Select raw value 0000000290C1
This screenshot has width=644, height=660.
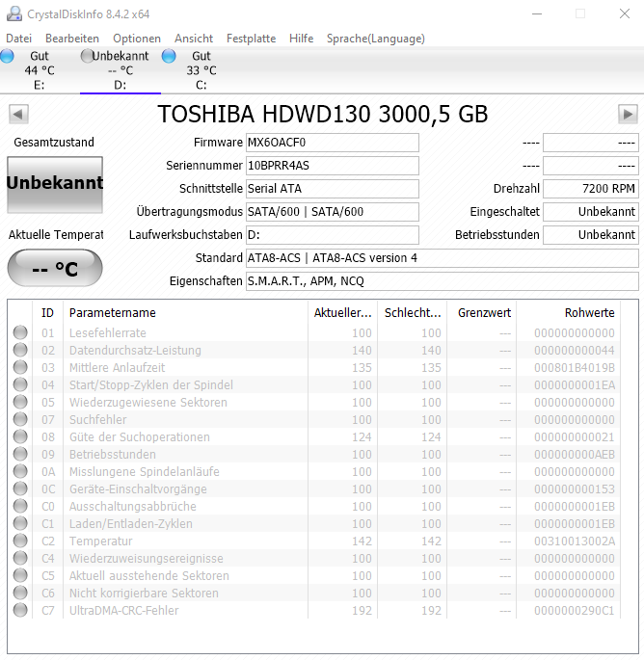coord(575,610)
